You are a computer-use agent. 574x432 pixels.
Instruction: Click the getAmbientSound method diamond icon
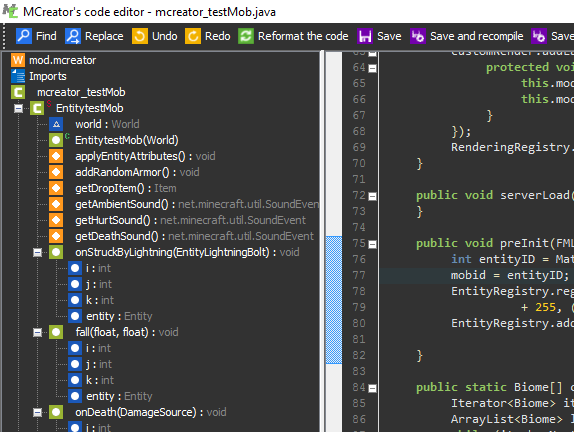coord(56,204)
